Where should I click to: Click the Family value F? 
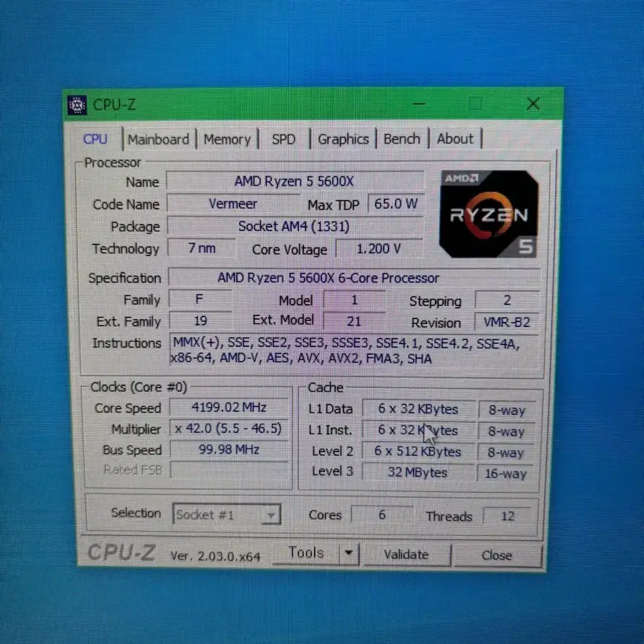coord(200,299)
